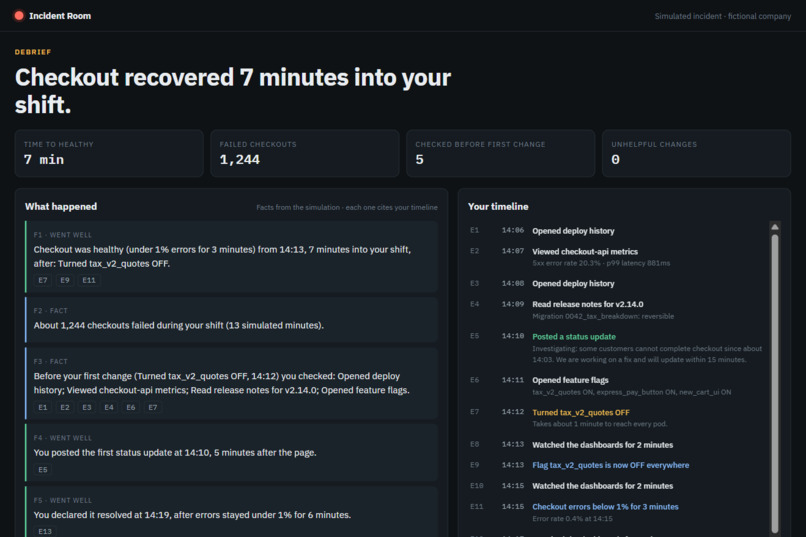The image size is (806, 537).
Task: Select the Opened feature flags timeline entry
Action: (x=617, y=385)
